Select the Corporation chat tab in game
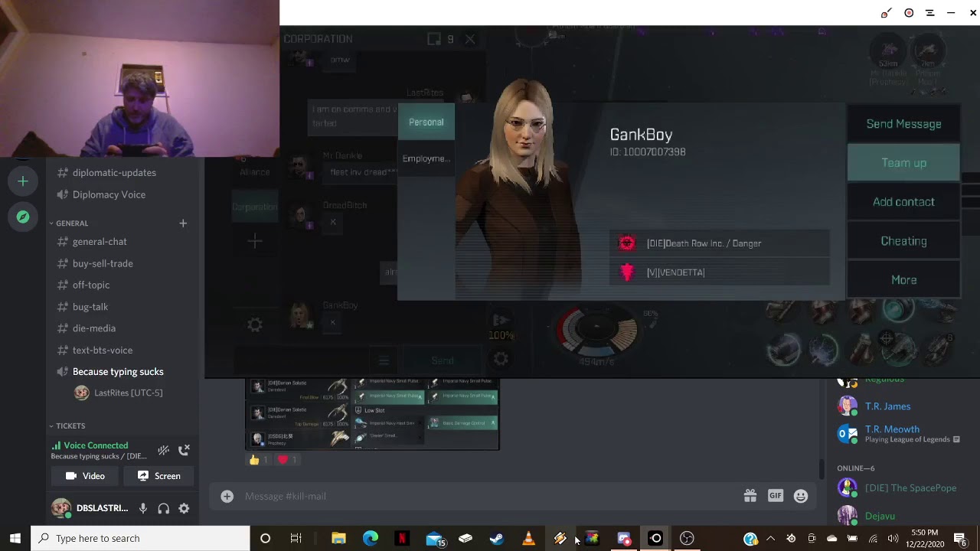 [255, 207]
